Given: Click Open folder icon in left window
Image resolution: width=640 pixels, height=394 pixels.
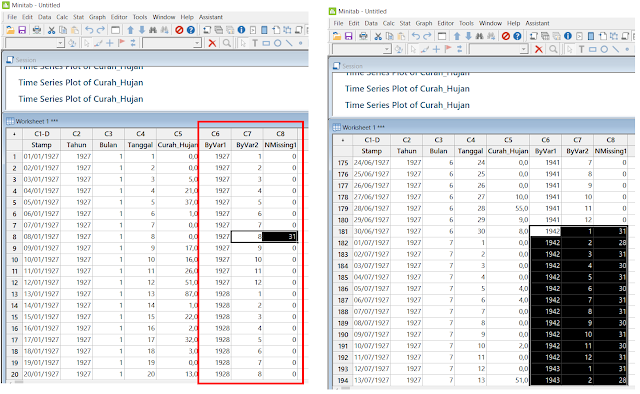Looking at the screenshot, I should click(x=10, y=30).
